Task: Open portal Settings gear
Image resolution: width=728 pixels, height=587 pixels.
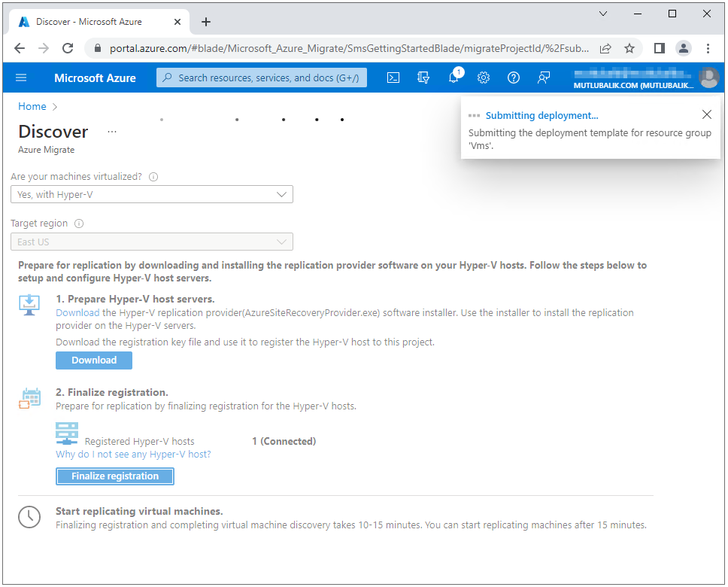Action: 484,78
